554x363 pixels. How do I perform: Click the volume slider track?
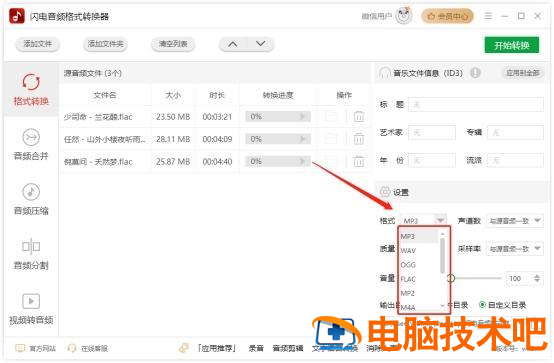(477, 278)
